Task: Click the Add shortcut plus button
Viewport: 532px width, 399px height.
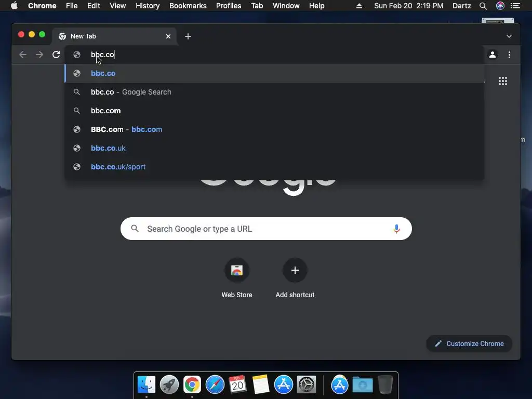Action: pyautogui.click(x=295, y=270)
